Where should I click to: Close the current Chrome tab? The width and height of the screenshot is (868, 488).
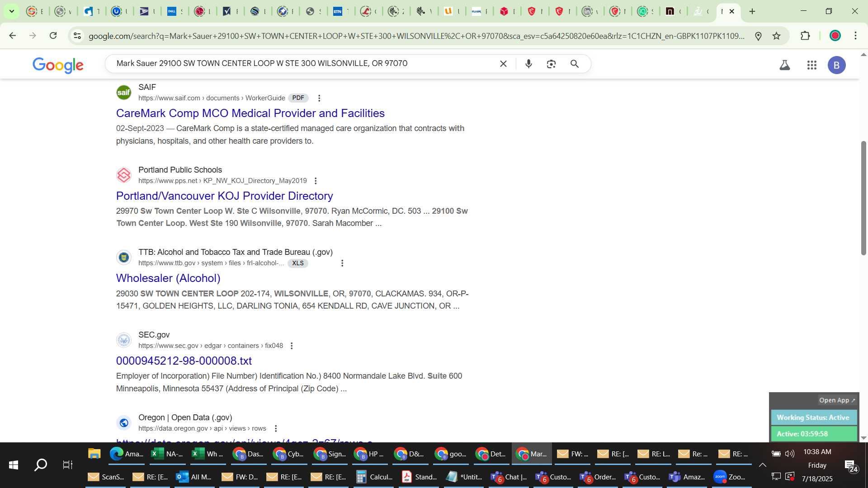(732, 11)
